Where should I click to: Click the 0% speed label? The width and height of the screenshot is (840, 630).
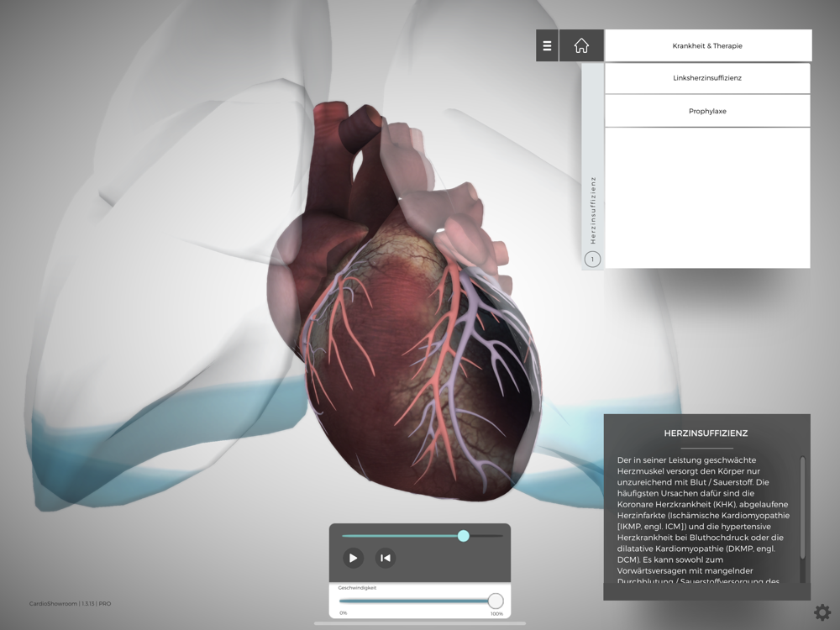[344, 613]
